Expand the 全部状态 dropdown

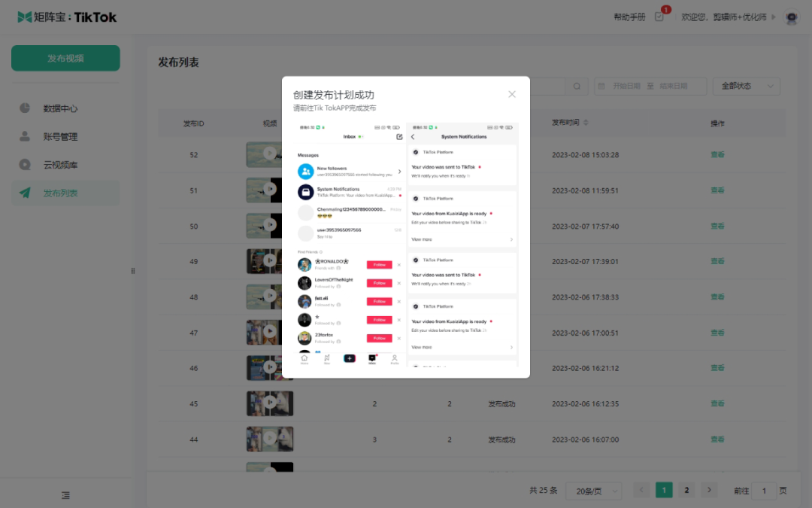[x=747, y=86]
